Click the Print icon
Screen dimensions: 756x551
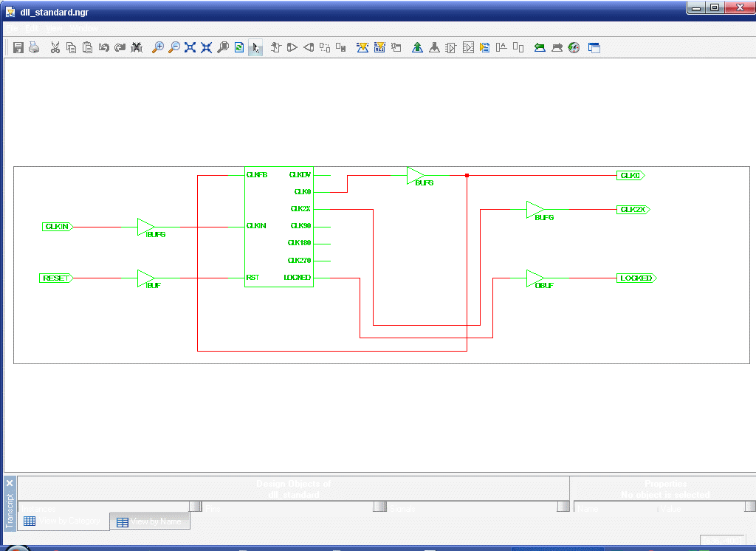pos(34,47)
